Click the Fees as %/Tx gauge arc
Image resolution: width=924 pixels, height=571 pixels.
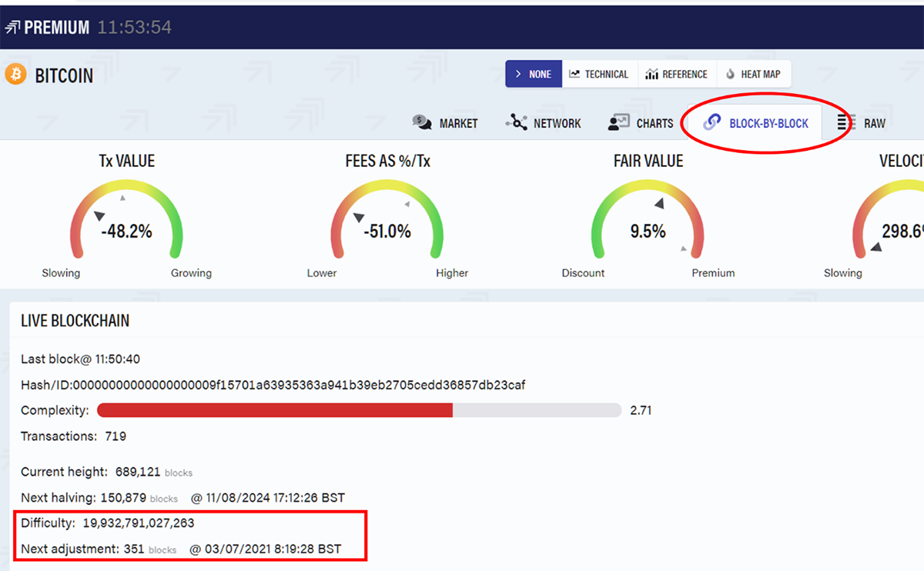click(387, 219)
